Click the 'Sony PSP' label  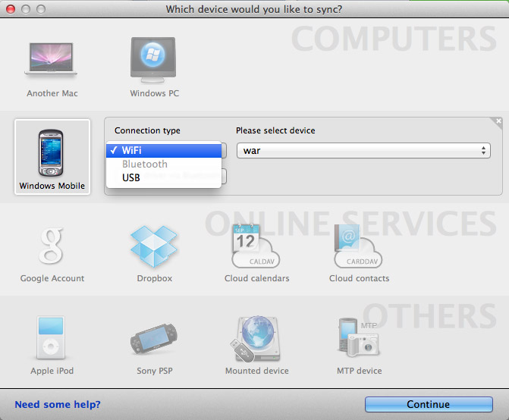click(x=155, y=371)
